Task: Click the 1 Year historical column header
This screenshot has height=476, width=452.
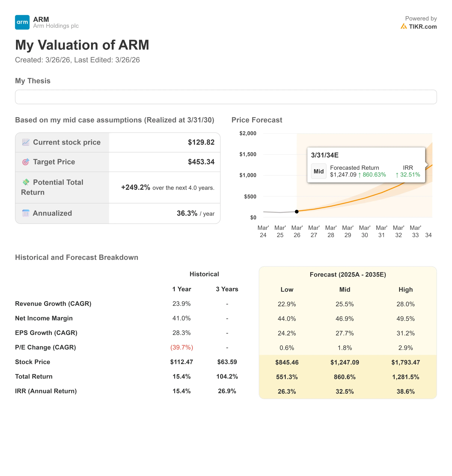Action: point(182,289)
